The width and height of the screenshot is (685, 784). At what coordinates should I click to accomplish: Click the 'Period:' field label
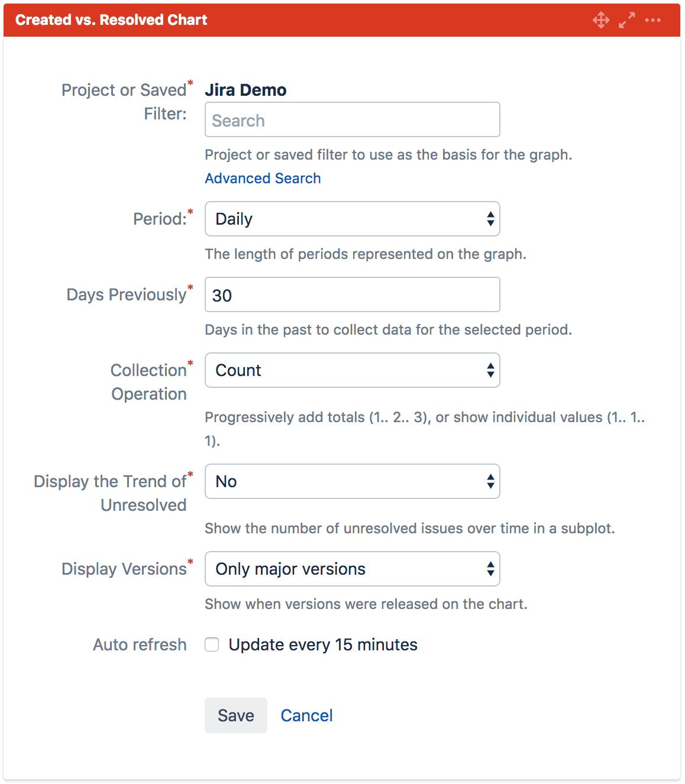tap(160, 219)
